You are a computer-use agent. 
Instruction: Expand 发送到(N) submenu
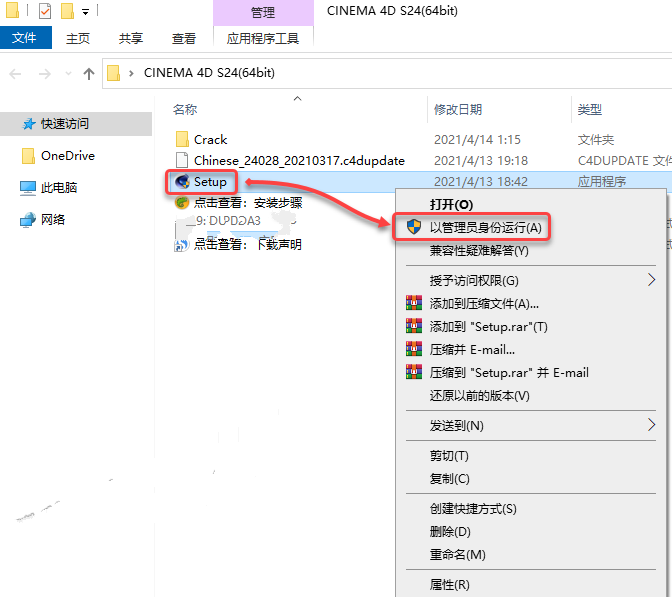[x=531, y=426]
